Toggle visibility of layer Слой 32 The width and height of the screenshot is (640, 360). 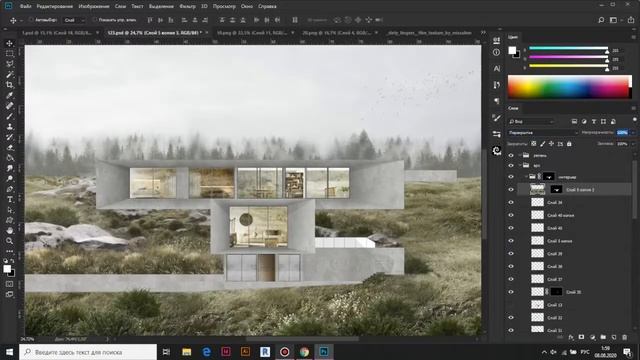click(511, 318)
